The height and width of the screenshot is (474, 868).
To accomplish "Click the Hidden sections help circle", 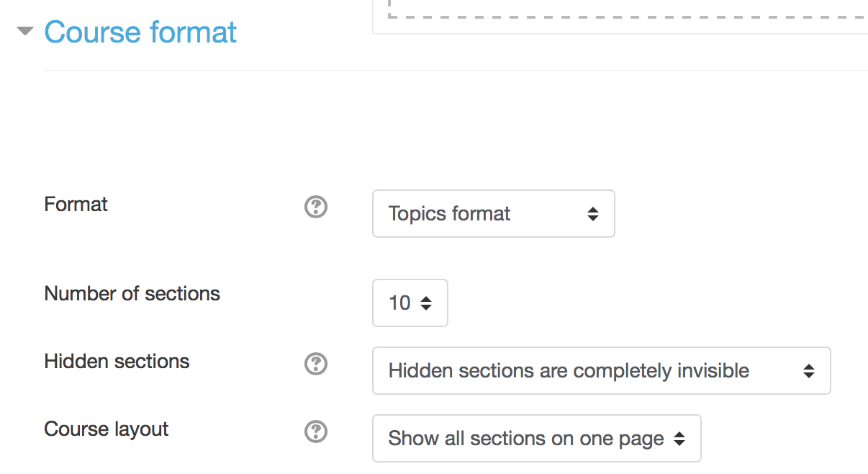I will point(315,365).
